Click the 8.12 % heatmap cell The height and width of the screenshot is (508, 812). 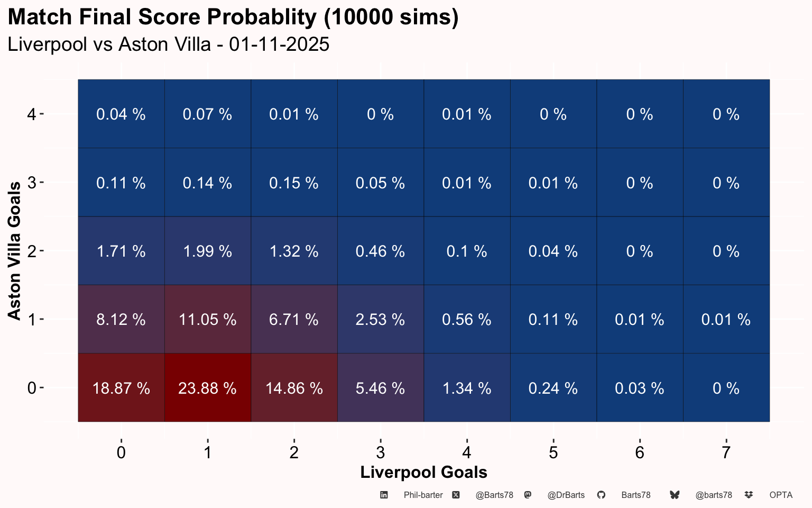click(x=121, y=319)
